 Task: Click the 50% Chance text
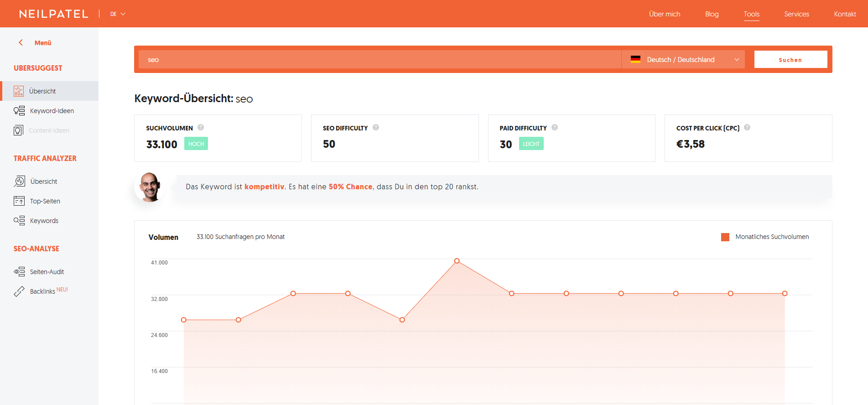pos(350,187)
